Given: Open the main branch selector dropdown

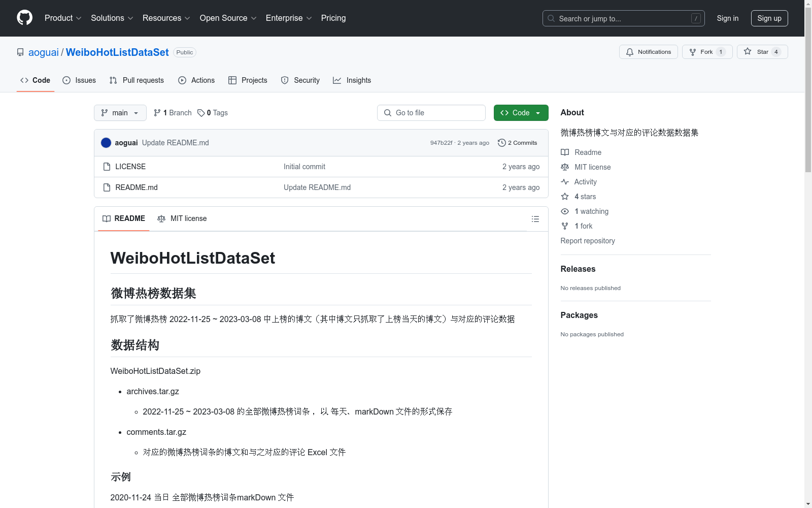Looking at the screenshot, I should click(120, 113).
